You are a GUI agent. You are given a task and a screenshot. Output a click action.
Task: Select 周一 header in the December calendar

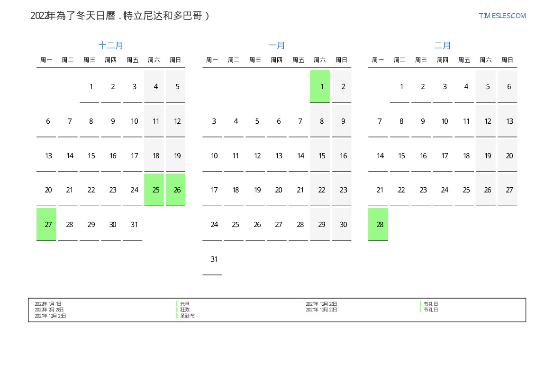(46, 60)
